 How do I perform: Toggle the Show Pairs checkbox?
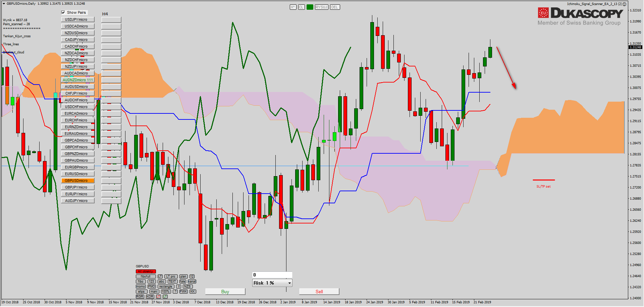coord(63,12)
